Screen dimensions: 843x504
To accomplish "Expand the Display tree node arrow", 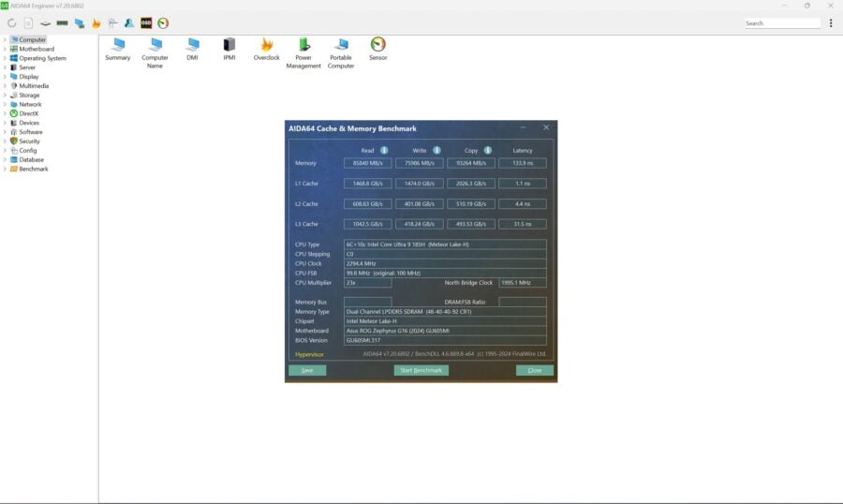I will point(5,77).
